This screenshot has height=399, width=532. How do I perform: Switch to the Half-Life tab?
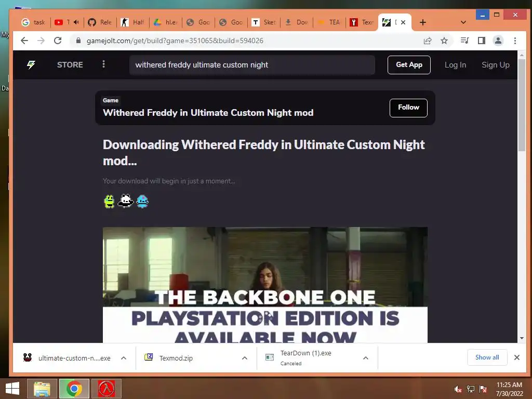(133, 22)
